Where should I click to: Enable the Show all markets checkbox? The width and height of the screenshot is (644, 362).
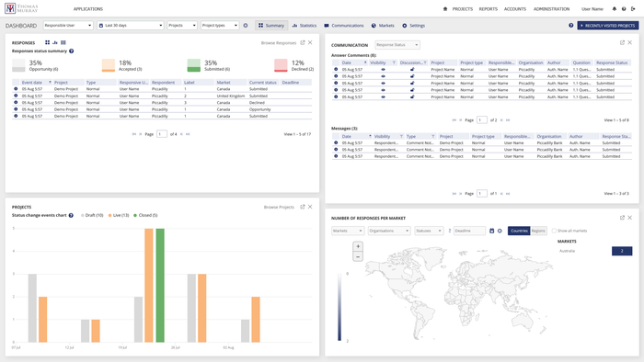[554, 231]
